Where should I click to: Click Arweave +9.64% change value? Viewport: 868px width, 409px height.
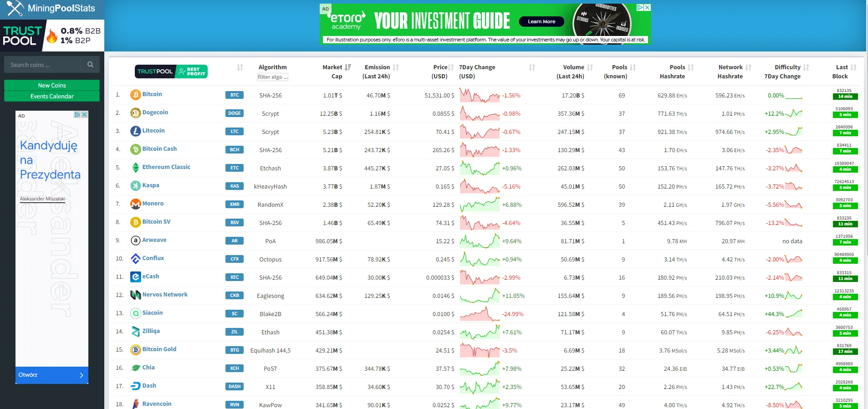512,241
